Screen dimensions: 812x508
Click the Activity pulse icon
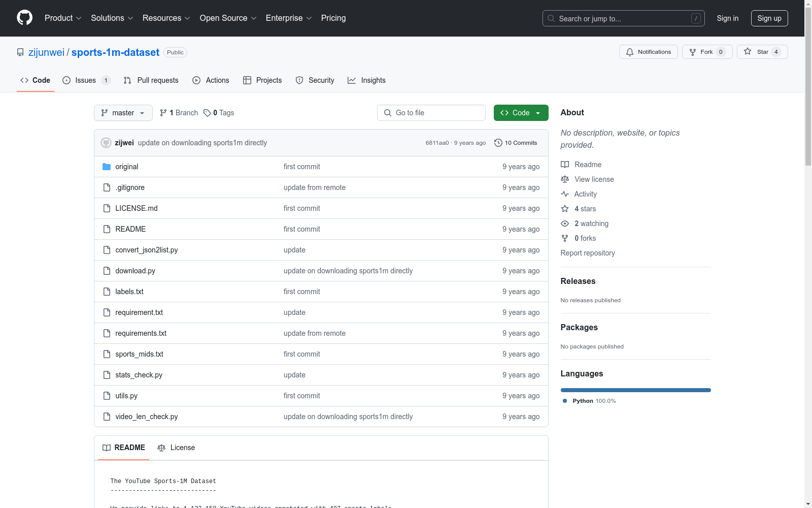[565, 194]
